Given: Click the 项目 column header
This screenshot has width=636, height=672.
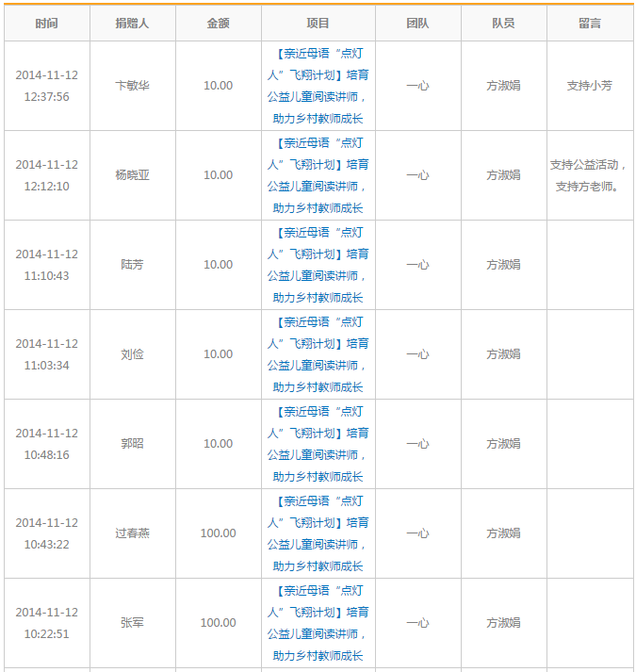Looking at the screenshot, I should (318, 23).
